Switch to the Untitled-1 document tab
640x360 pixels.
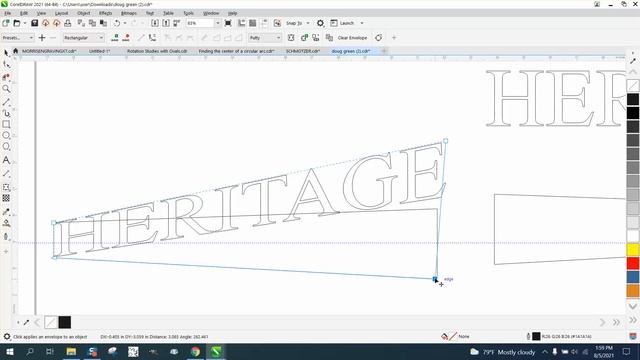(x=100, y=51)
